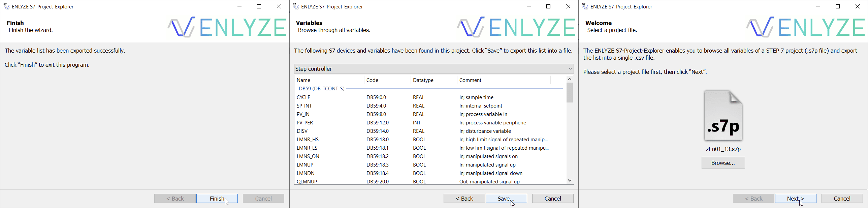
Task: Click the S7 app icon in Welcome window title bar
Action: click(x=585, y=6)
